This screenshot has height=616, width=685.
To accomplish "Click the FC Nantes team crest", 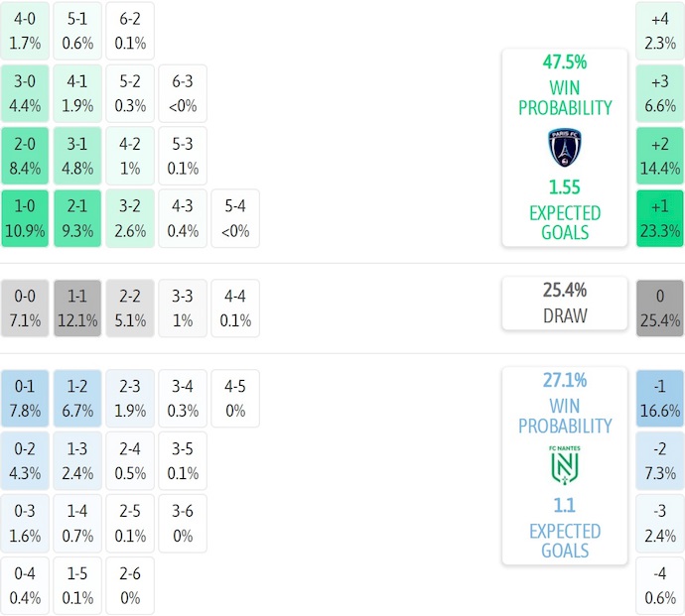I will pyautogui.click(x=565, y=465).
